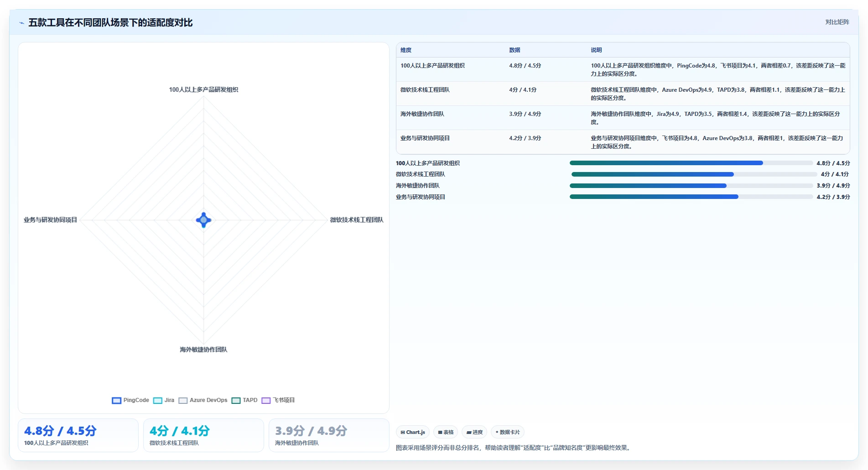Toggle the 飞书项目 legend swatch

[266, 401]
